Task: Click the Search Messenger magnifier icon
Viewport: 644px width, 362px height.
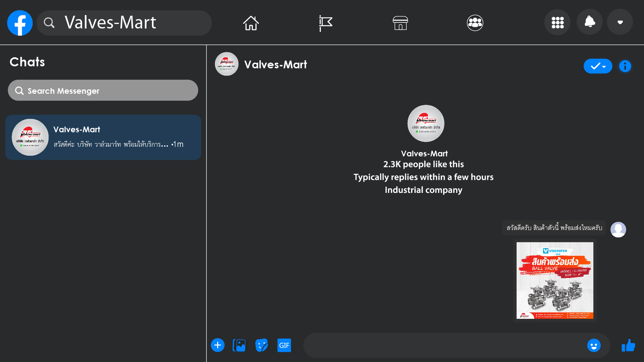Action: click(x=19, y=91)
